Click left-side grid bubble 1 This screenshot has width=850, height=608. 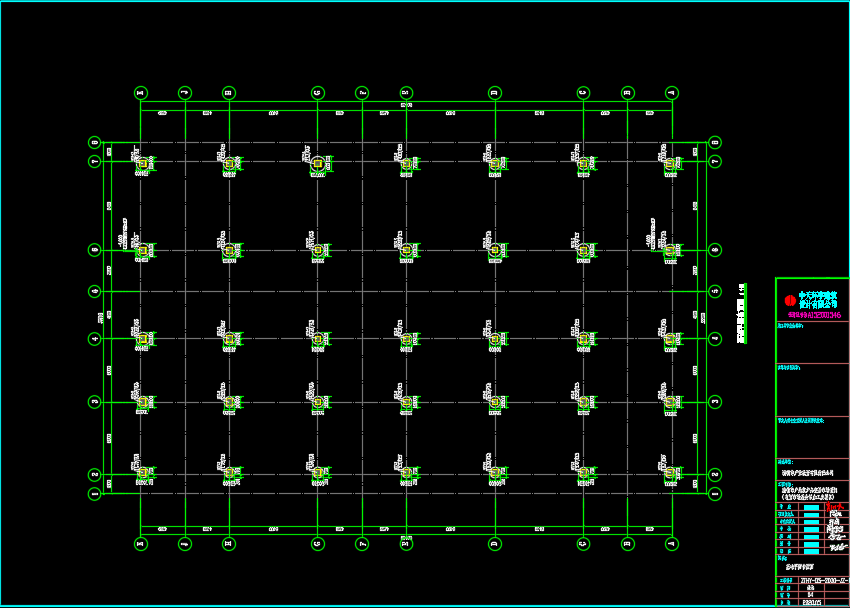coord(95,494)
